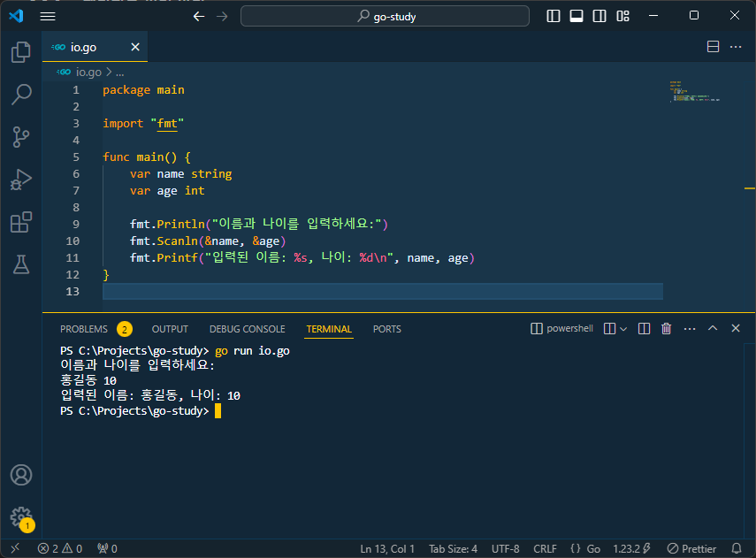756x558 pixels.
Task: Toggle the secondary side bar layout icon
Action: 599,16
